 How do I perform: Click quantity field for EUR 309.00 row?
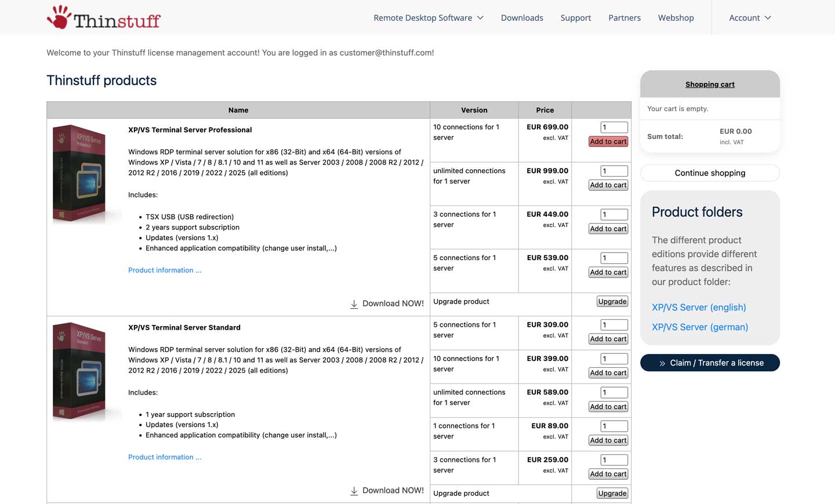pos(614,325)
